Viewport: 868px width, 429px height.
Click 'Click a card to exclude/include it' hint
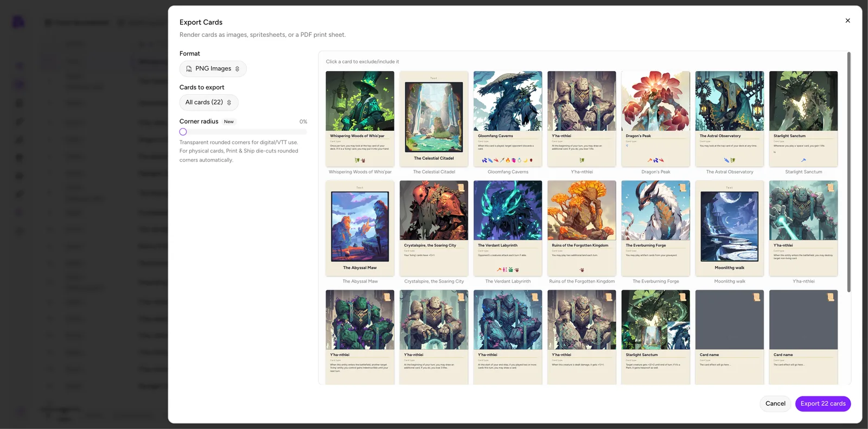(362, 62)
